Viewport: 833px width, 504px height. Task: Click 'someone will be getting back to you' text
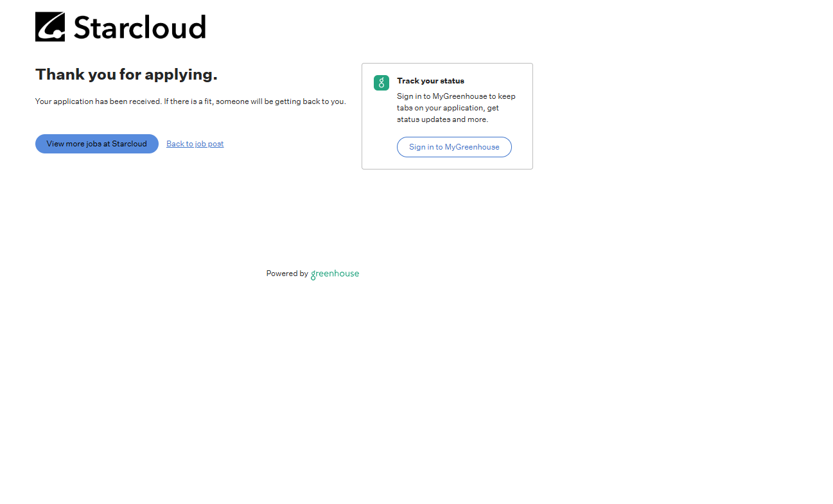point(281,101)
